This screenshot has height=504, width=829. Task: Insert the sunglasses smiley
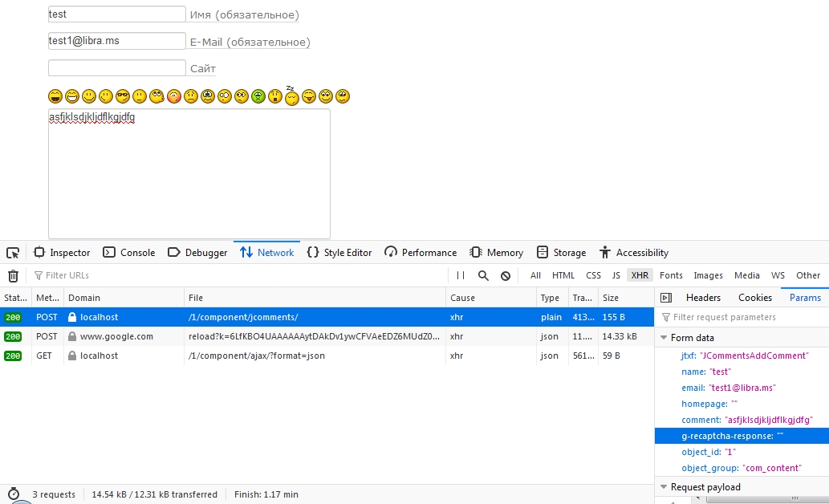pos(123,96)
